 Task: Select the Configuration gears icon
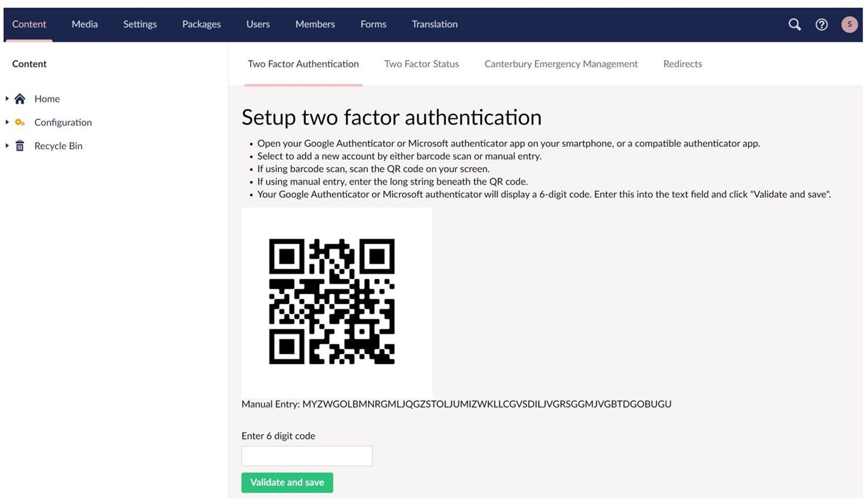click(x=20, y=122)
